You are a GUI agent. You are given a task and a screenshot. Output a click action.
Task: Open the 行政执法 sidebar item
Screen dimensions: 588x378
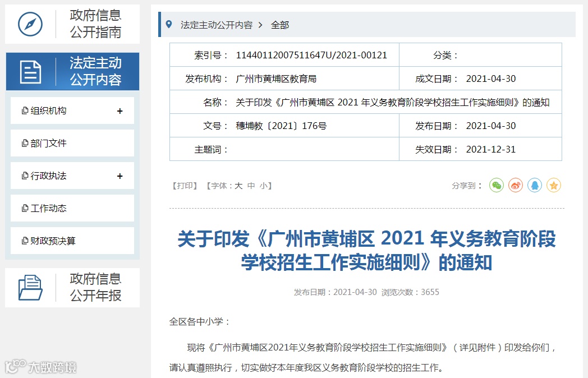coord(72,176)
